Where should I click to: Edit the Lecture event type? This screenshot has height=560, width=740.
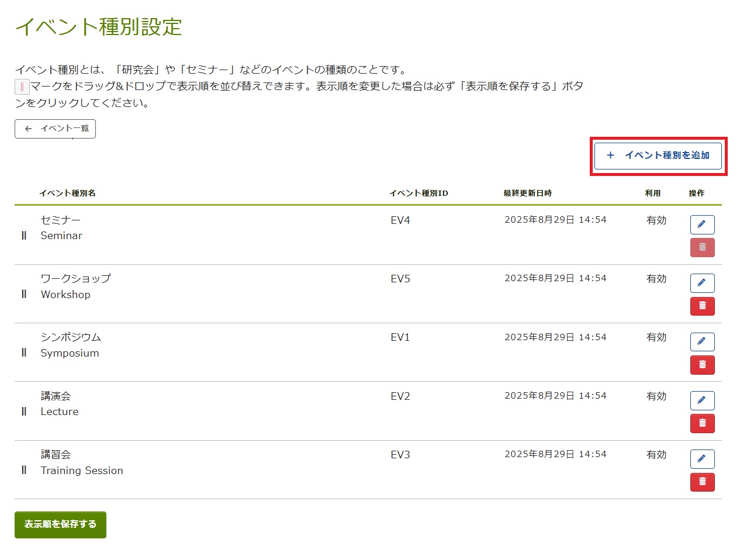pos(702,400)
